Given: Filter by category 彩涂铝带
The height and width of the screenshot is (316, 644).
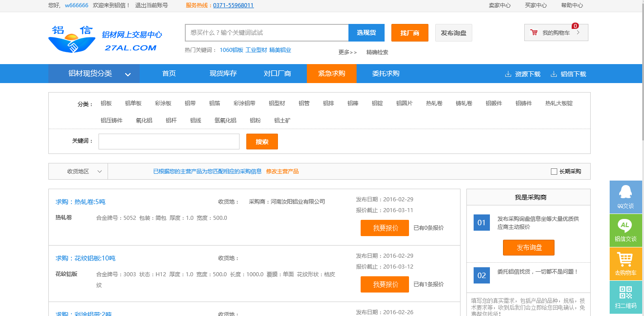Looking at the screenshot, I should (244, 103).
